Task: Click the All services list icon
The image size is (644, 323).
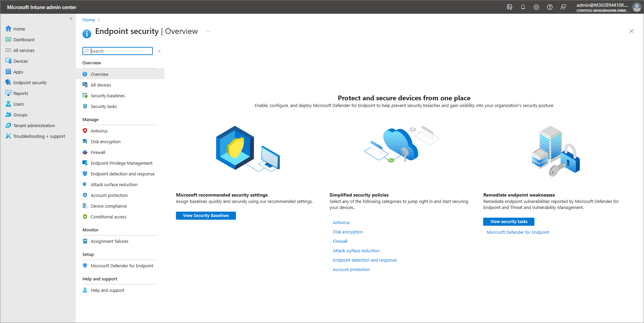Action: point(8,50)
